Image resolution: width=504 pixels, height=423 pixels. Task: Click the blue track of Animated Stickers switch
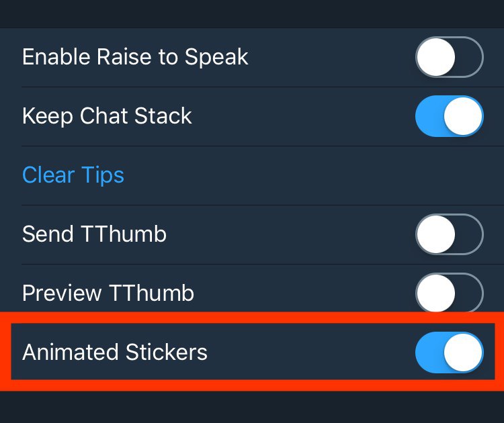[x=428, y=352]
